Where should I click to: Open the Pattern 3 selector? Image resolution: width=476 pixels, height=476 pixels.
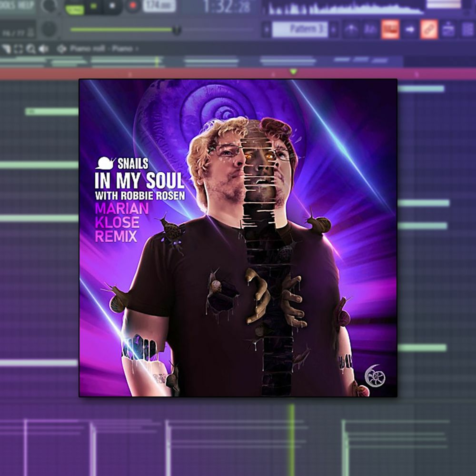[300, 30]
